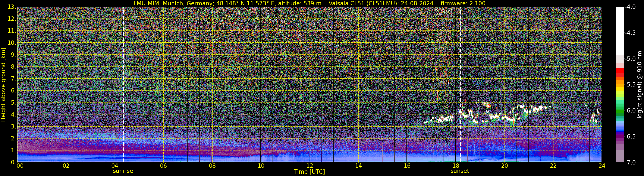Select the height axis tick label '4.'
Screen dimensions: 644x176
(13, 114)
